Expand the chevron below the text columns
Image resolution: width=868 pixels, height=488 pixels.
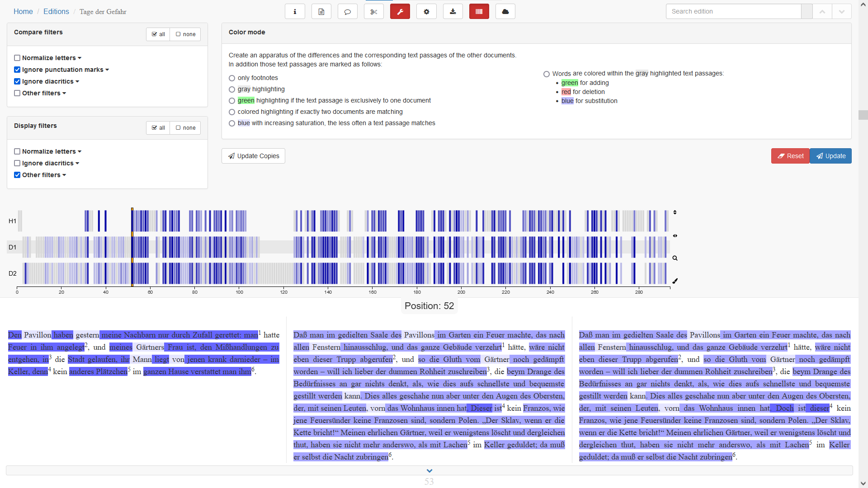coord(429,470)
